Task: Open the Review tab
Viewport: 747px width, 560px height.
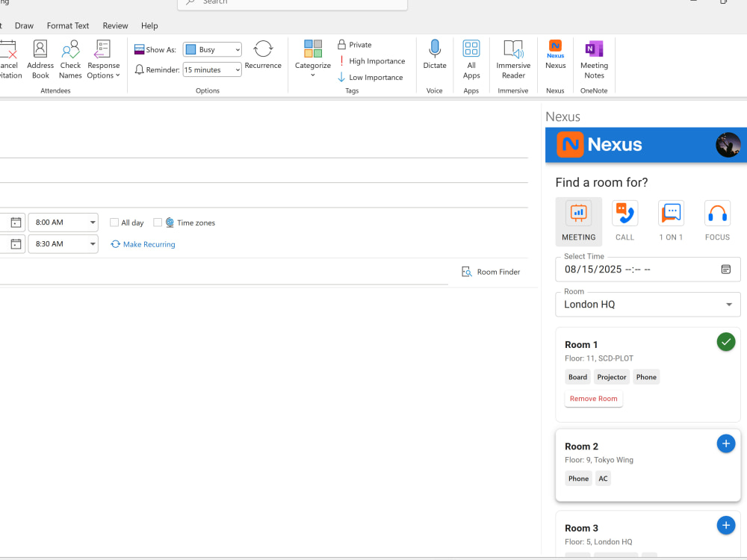Action: [x=115, y=25]
